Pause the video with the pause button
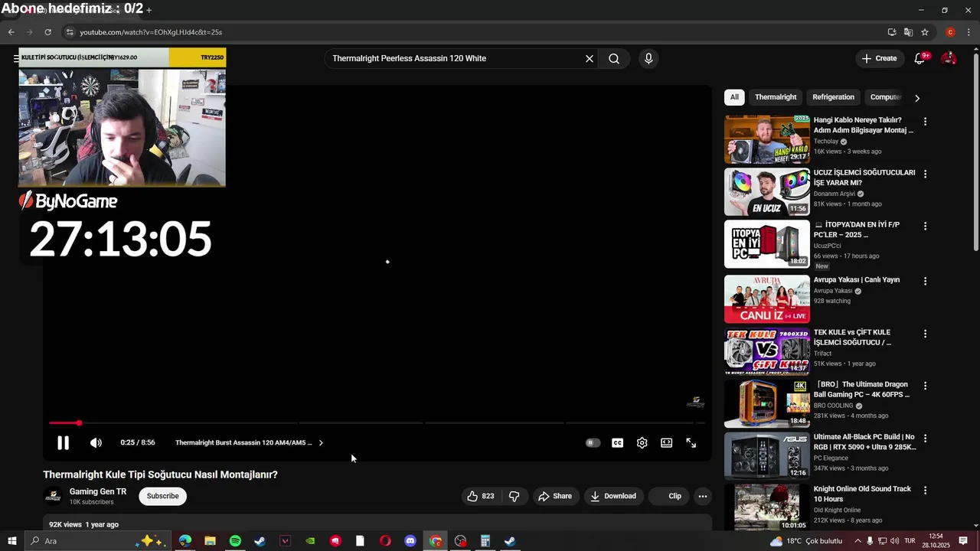This screenshot has height=551, width=980. point(63,443)
